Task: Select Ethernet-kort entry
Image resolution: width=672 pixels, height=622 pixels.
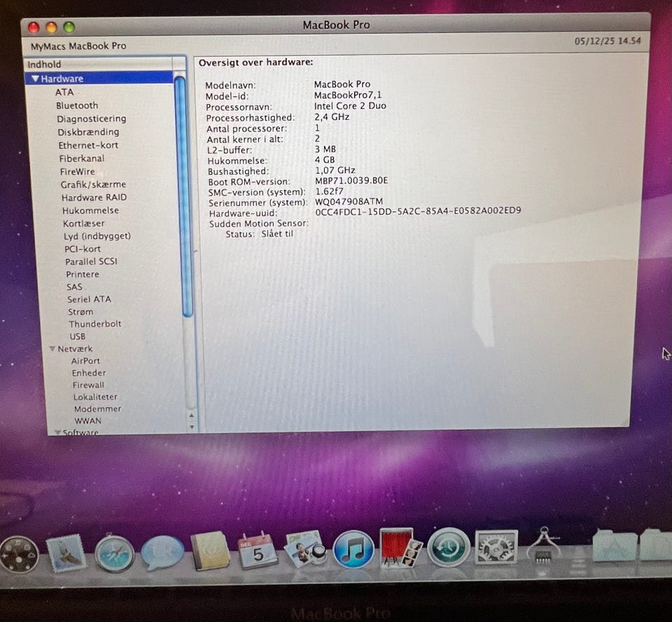Action: (88, 146)
